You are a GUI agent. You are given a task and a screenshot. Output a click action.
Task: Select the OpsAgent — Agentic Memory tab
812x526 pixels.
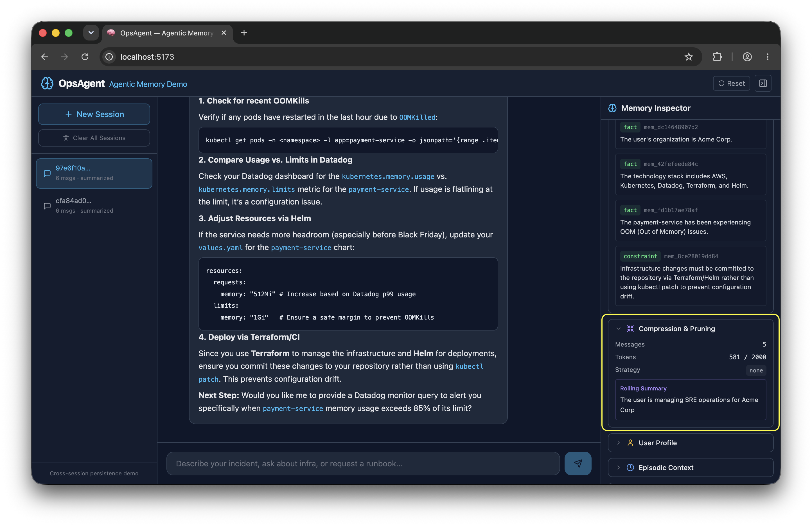coord(167,33)
